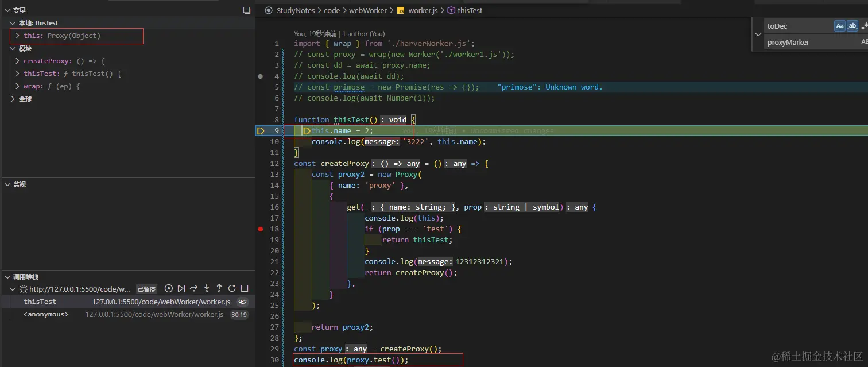868x367 pixels.
Task: Click the './harverWorker.js' import path string
Action: tap(428, 44)
